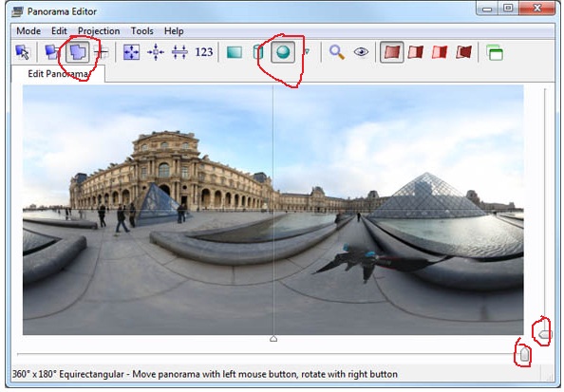
Task: Select the fourth dark red display mode icon
Action: pos(463,52)
